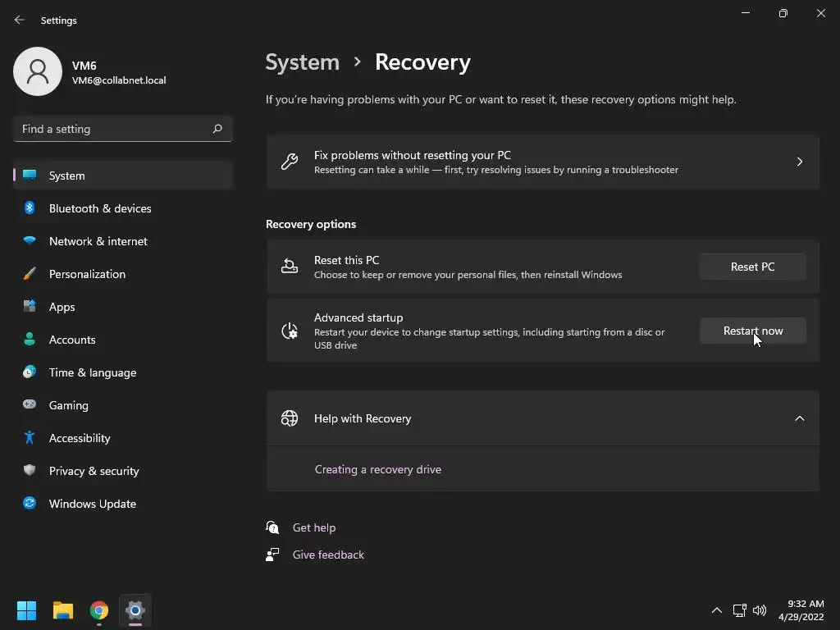Click the Find a setting search field
The width and height of the screenshot is (840, 630).
tap(111, 129)
